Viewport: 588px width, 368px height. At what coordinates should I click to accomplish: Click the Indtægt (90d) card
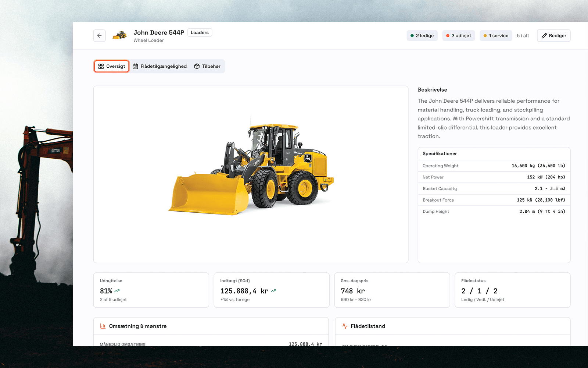[x=272, y=290]
